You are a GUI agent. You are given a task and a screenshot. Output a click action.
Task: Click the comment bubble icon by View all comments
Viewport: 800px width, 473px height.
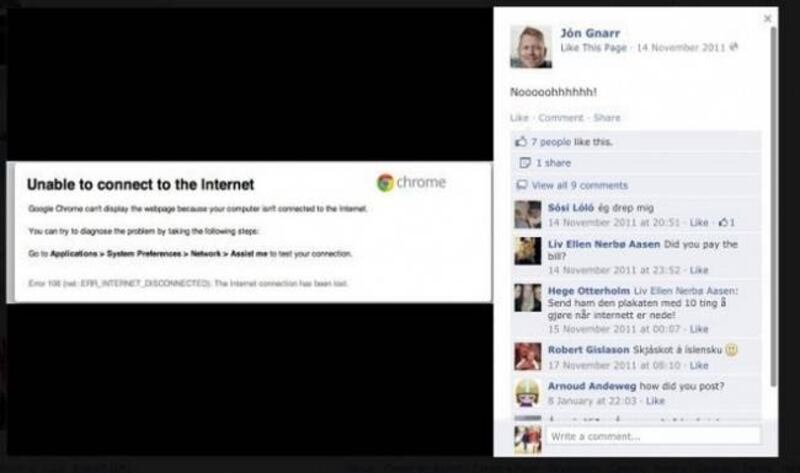[x=521, y=185]
